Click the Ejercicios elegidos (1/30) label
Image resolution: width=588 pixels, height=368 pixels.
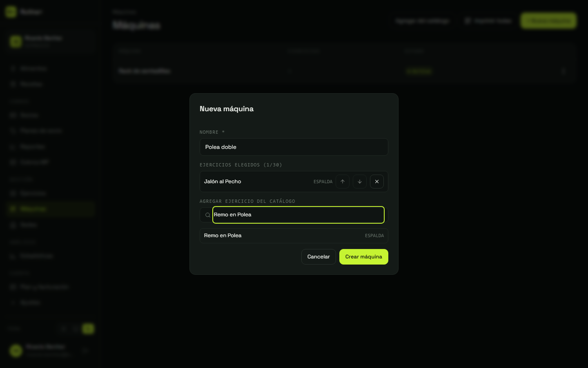(x=241, y=165)
